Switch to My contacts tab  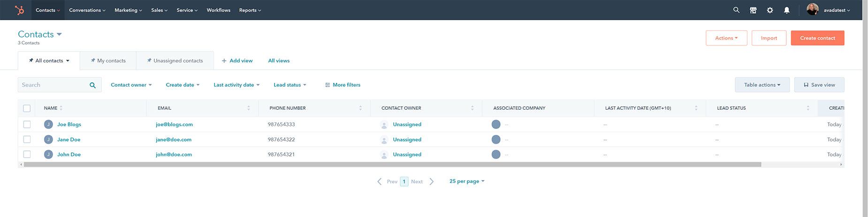108,60
